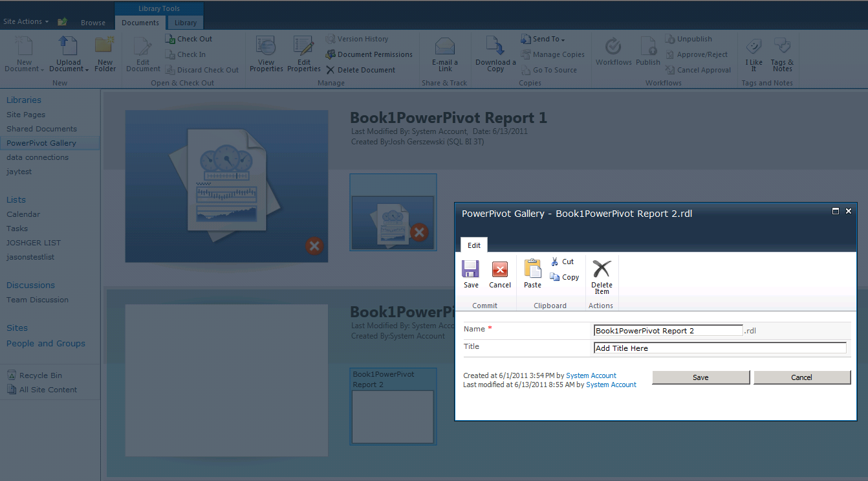
Task: Open Site Pages in the sidebar
Action: pos(26,115)
